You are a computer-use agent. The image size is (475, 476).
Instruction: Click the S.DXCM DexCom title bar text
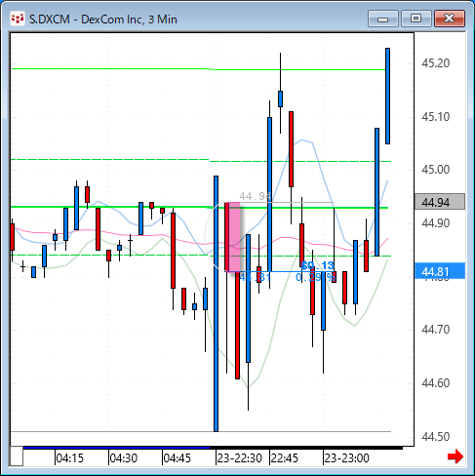(103, 20)
